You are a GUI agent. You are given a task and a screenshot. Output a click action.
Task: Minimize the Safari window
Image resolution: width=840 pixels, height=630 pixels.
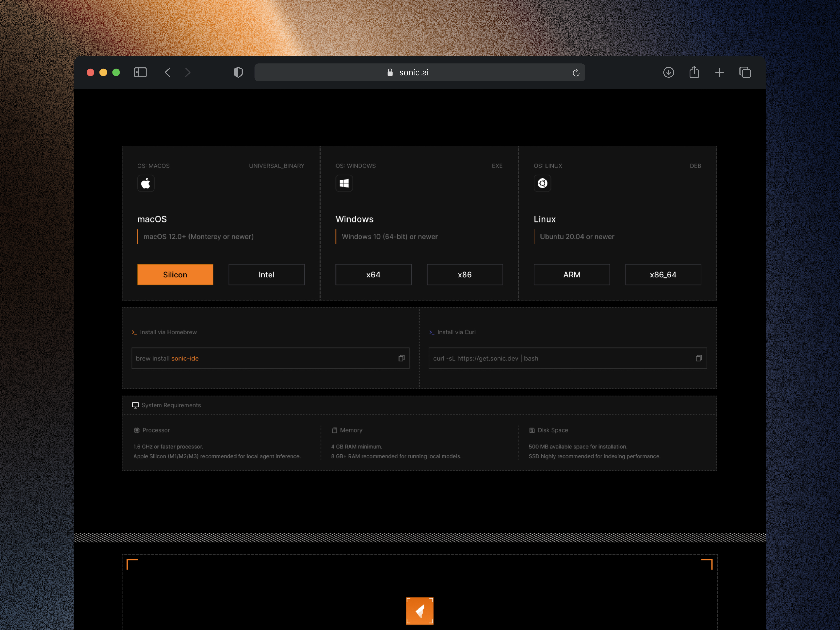103,72
